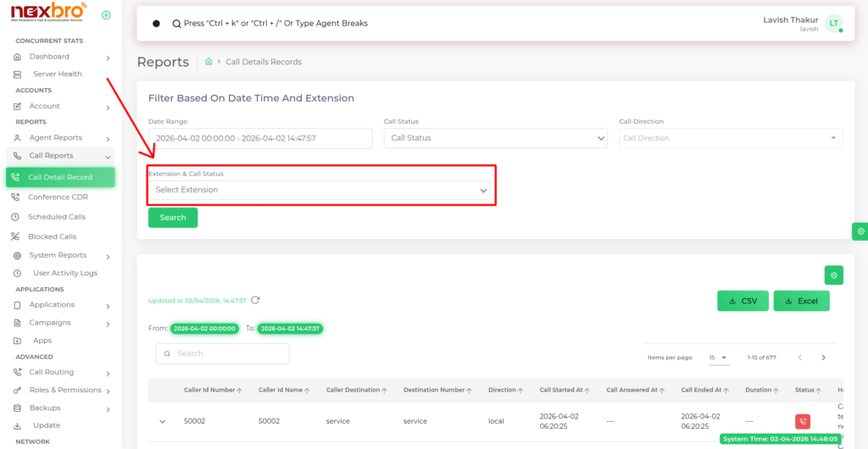Change items per page selector
This screenshot has width=868, height=449.
[x=718, y=358]
